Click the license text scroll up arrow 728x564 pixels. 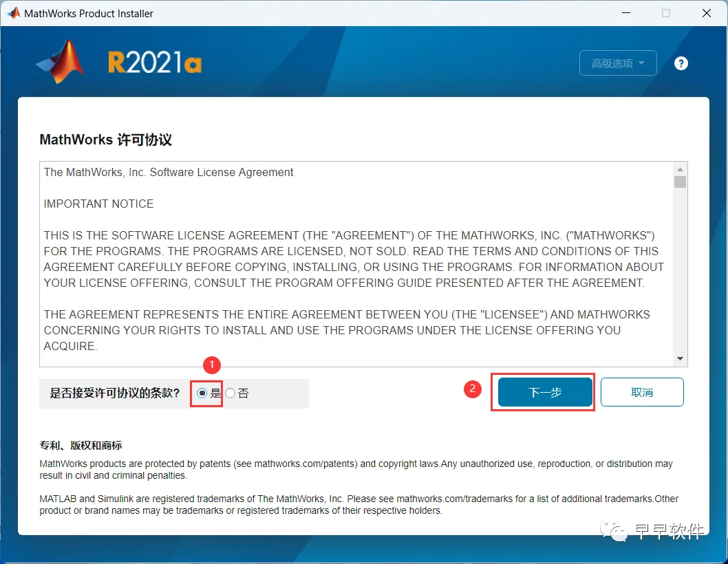(x=680, y=169)
